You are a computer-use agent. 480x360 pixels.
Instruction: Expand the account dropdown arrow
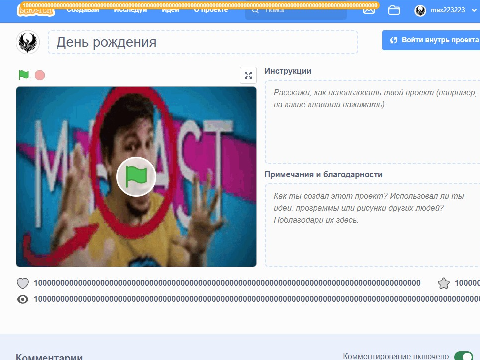coord(474,10)
